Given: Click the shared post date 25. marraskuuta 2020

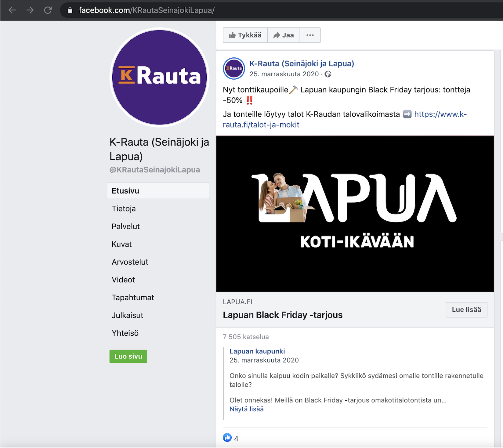Looking at the screenshot, I should pos(264,360).
